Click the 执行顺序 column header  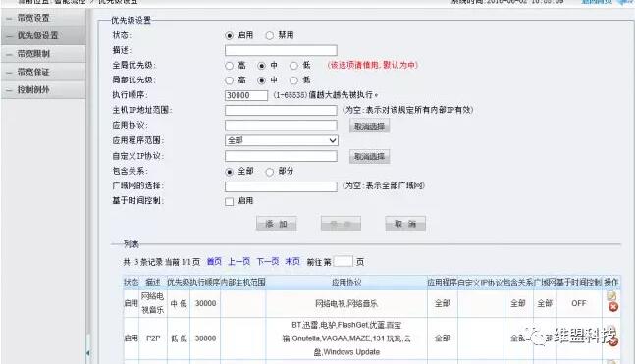[205, 283]
